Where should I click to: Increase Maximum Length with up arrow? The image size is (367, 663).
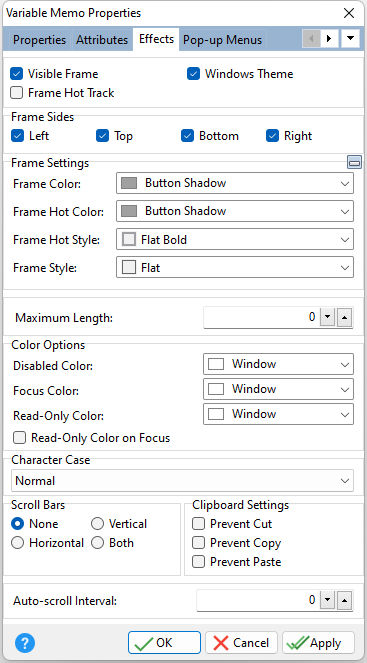coord(345,317)
